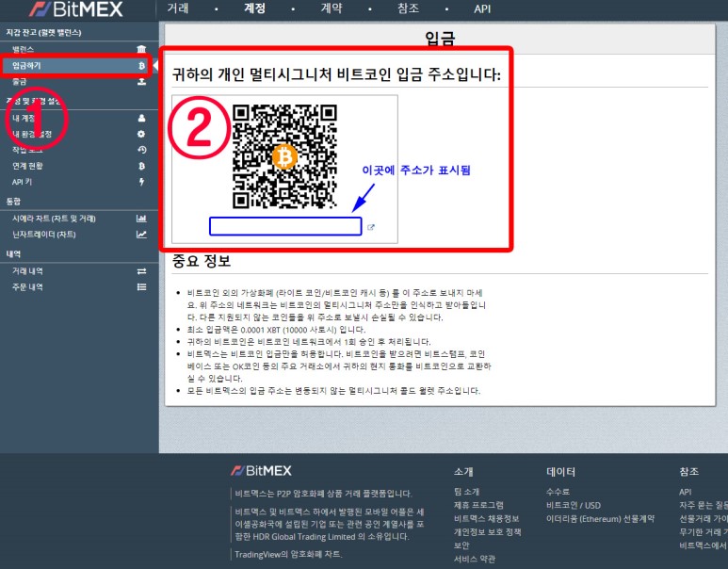This screenshot has height=569, width=728.
Task: Click the deposit address field below the QR code
Action: (x=285, y=226)
